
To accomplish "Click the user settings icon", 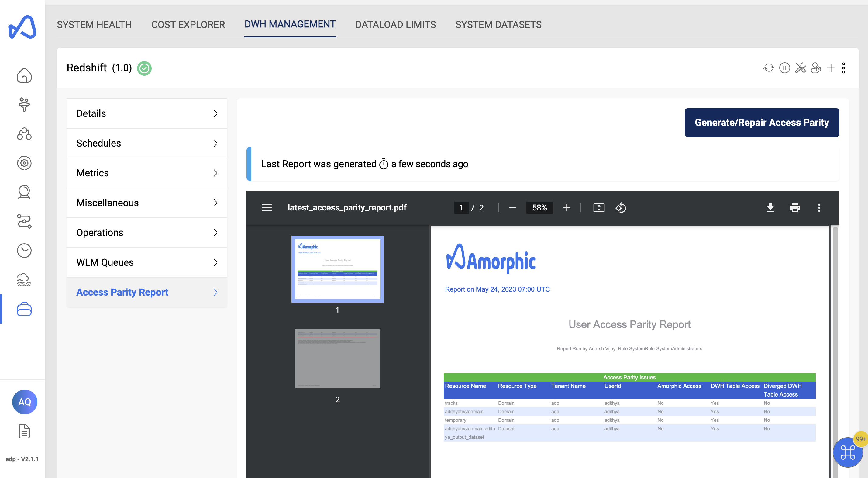I will [816, 68].
